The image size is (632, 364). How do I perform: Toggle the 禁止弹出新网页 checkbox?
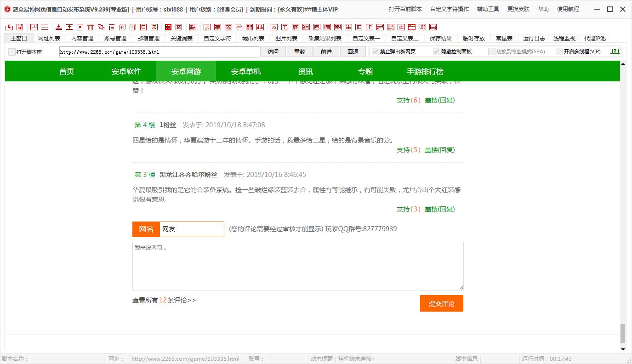click(x=375, y=51)
